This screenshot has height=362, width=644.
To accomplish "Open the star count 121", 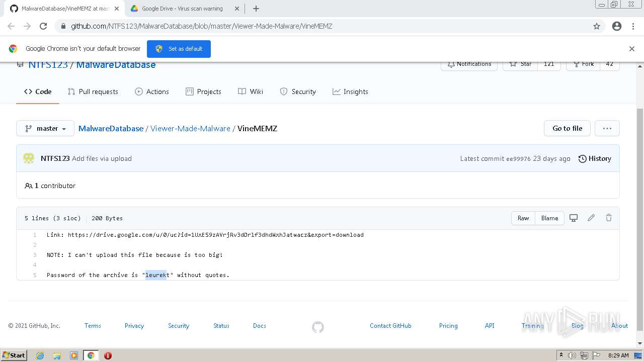I will [x=549, y=64].
